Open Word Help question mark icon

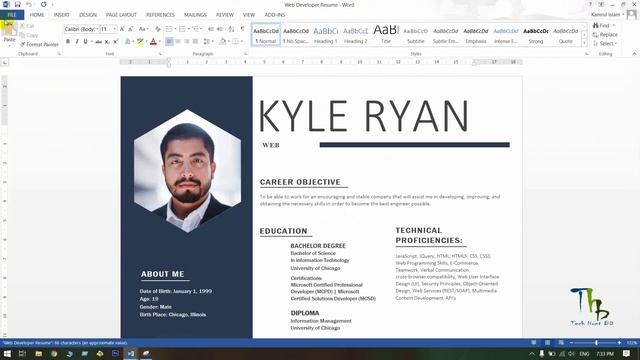pyautogui.click(x=590, y=4)
